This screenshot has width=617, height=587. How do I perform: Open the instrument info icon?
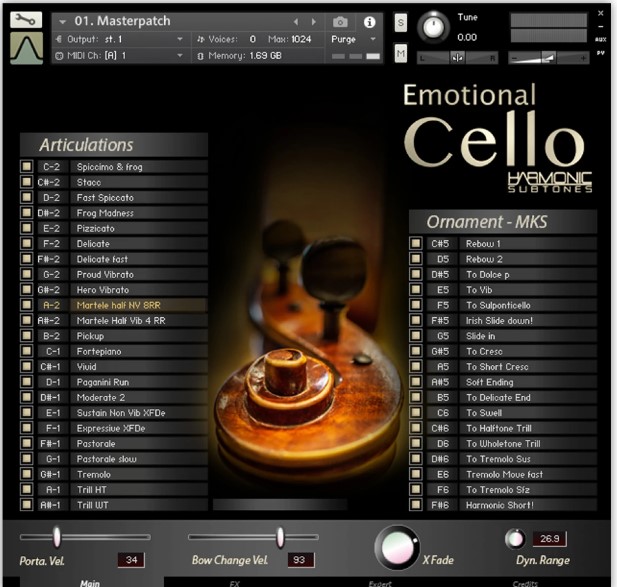point(369,21)
